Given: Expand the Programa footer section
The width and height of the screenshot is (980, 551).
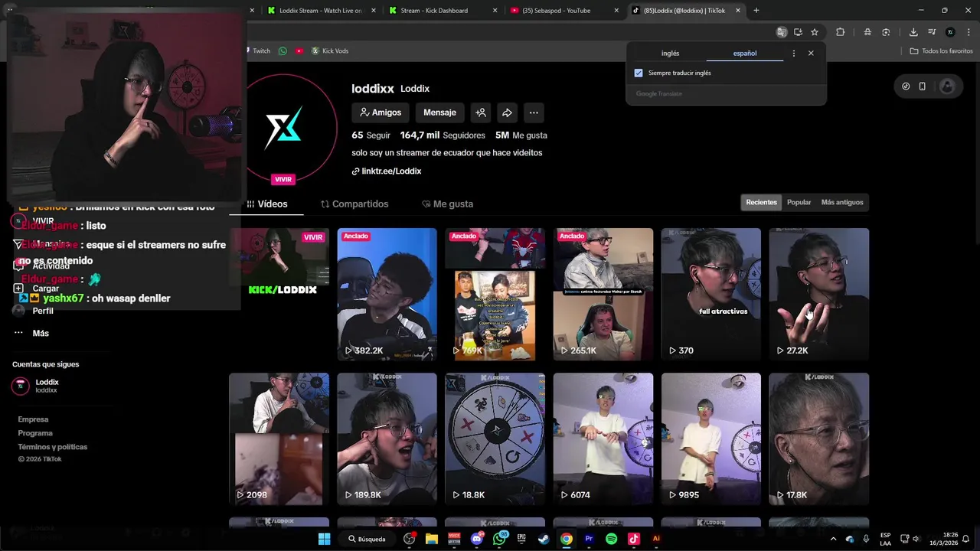Looking at the screenshot, I should pos(35,433).
